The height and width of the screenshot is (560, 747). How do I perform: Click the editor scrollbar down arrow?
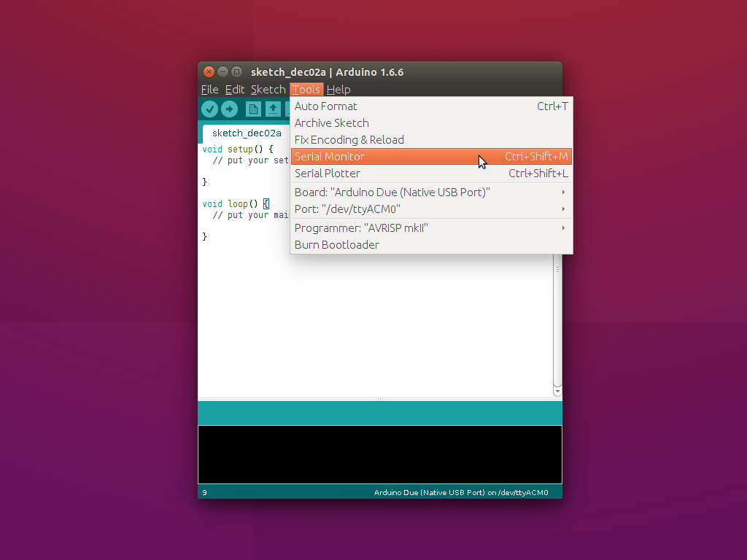[x=557, y=392]
